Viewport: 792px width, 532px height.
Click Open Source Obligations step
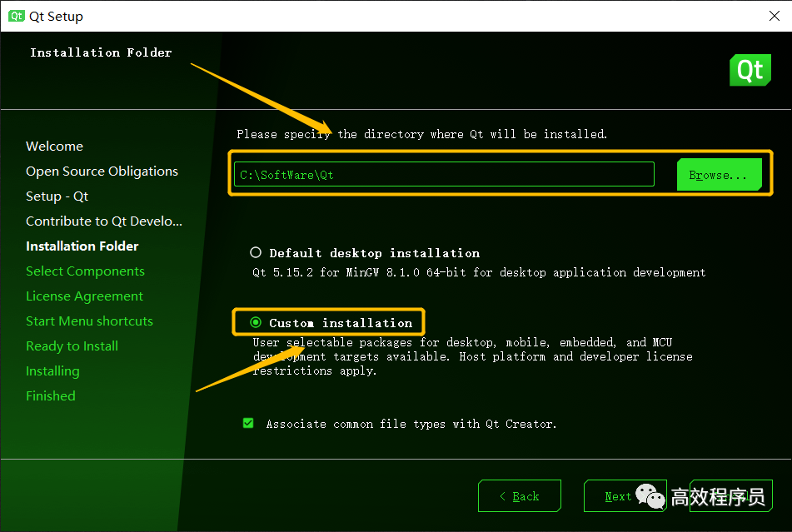coord(102,172)
